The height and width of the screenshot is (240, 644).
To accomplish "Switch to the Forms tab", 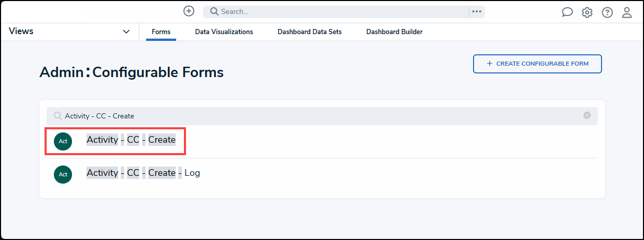I will tap(161, 32).
